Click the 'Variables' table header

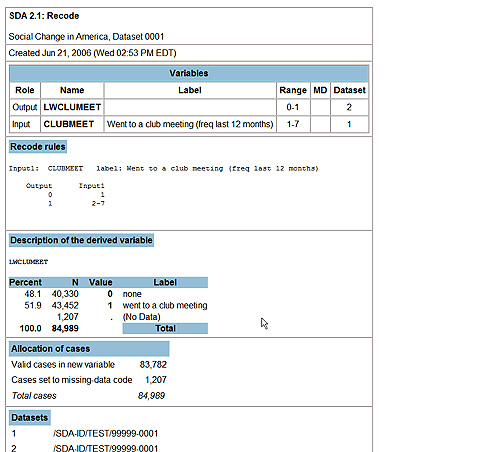(189, 73)
